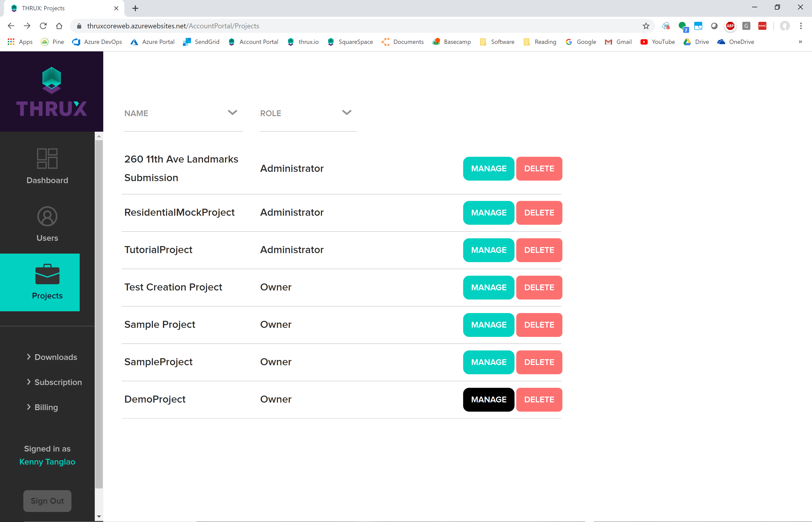Manage the ResidentialMockProject

[488, 212]
